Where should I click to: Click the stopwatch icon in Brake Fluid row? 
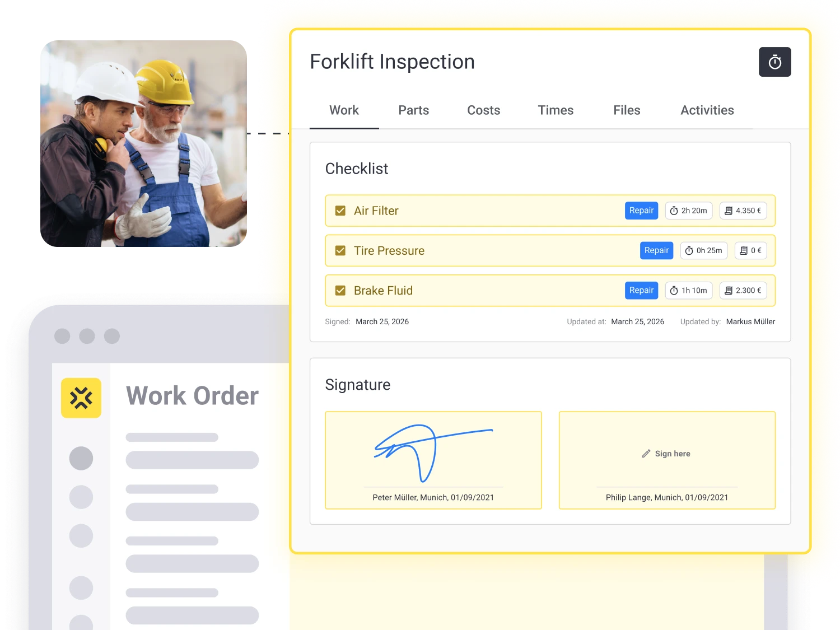[674, 291]
